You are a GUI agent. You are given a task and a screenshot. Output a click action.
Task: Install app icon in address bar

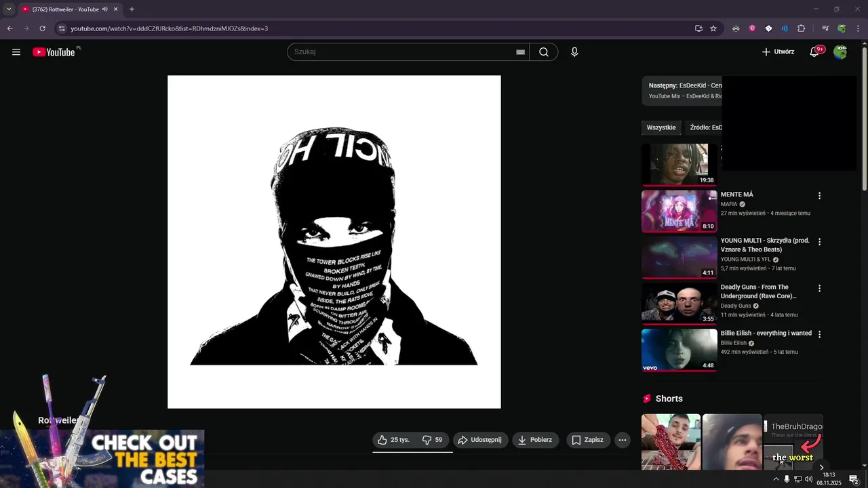[698, 28]
